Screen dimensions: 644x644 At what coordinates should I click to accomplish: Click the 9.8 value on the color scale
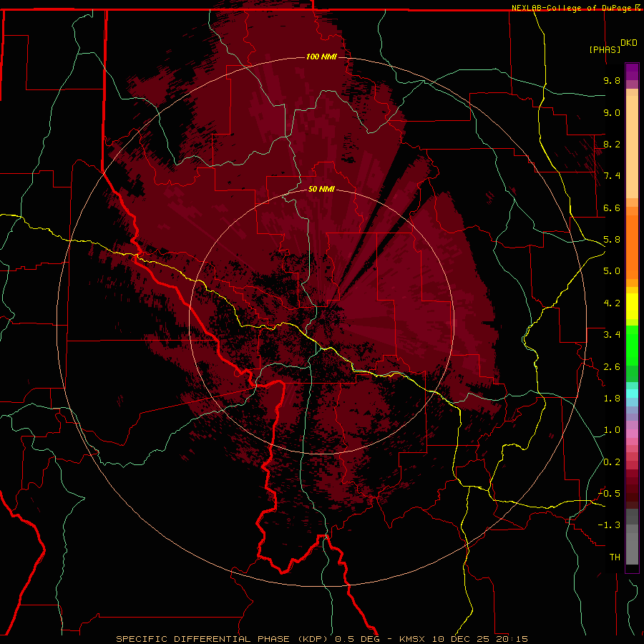pos(612,80)
